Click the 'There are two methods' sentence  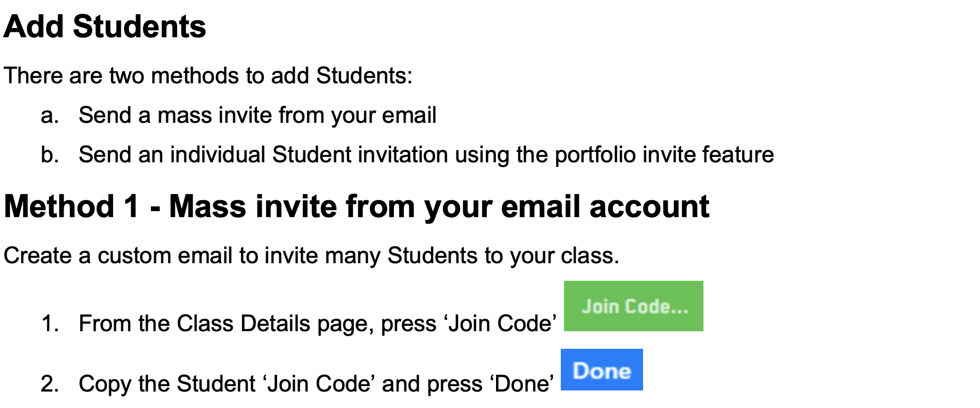[x=207, y=76]
